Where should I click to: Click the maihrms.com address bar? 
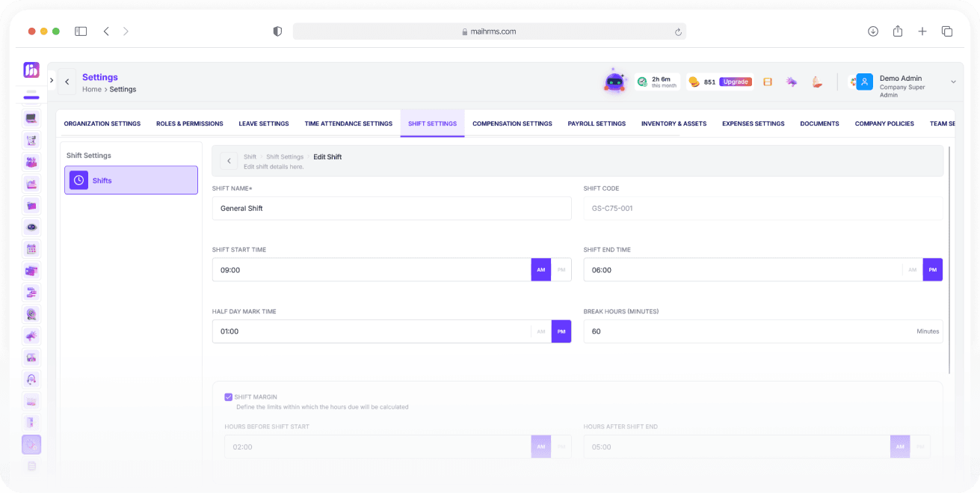click(x=490, y=31)
